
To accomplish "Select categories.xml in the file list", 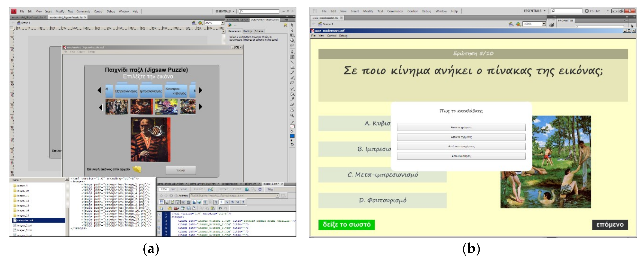I will pyautogui.click(x=39, y=220).
